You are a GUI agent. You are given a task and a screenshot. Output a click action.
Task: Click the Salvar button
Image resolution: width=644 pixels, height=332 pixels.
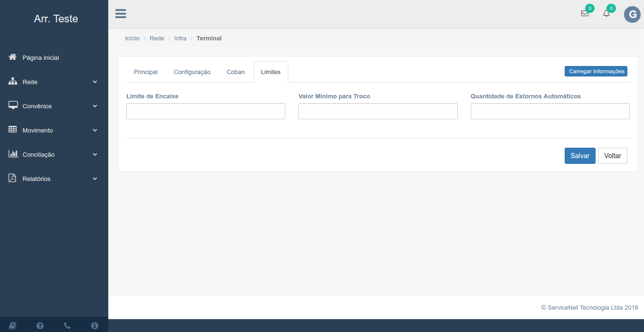579,156
